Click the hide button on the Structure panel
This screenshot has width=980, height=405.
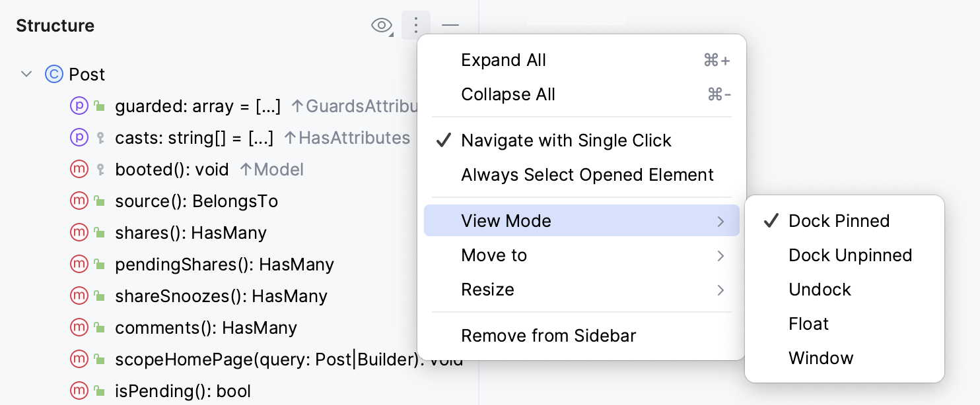[x=450, y=25]
